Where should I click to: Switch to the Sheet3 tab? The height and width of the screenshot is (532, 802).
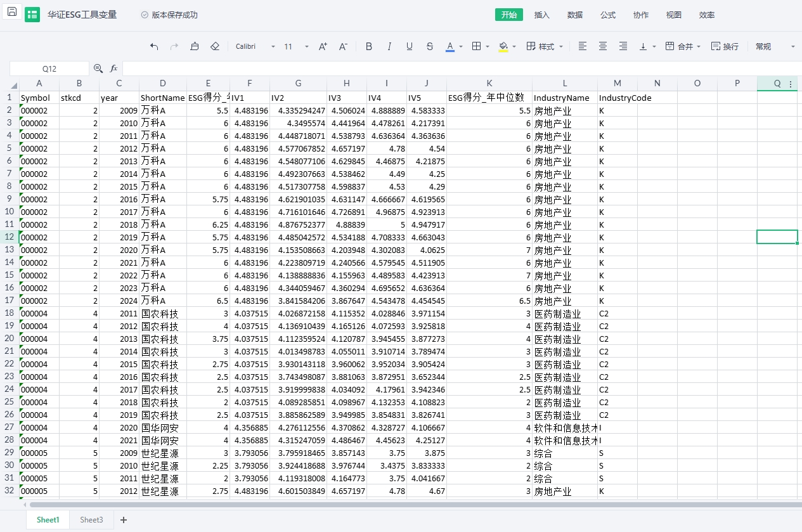point(91,520)
